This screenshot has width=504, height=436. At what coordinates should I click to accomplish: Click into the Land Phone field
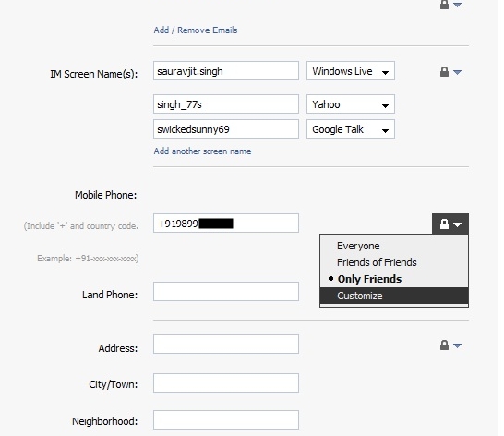(226, 292)
